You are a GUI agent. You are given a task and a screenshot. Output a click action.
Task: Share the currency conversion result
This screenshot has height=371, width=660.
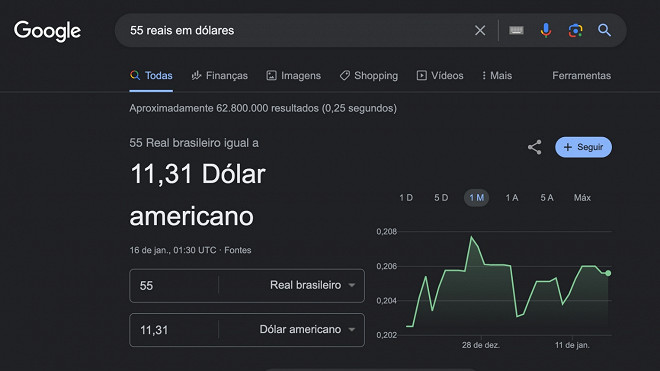(x=535, y=147)
